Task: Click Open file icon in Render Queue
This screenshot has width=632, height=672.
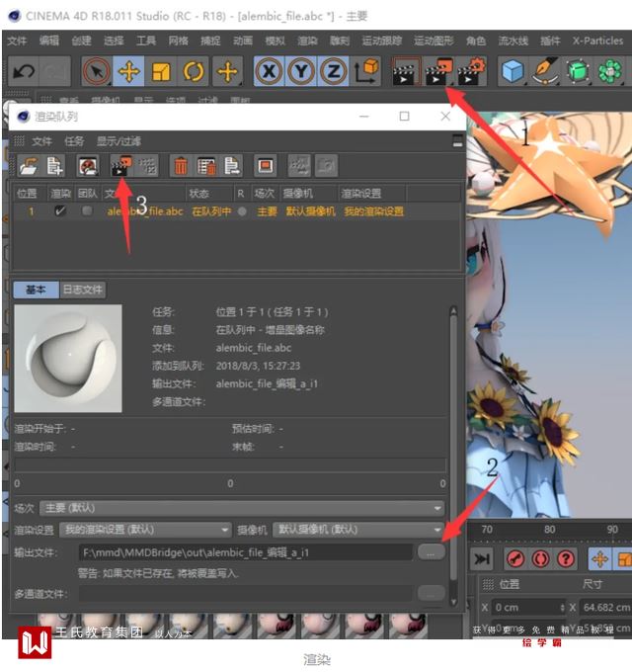Action: [x=28, y=166]
